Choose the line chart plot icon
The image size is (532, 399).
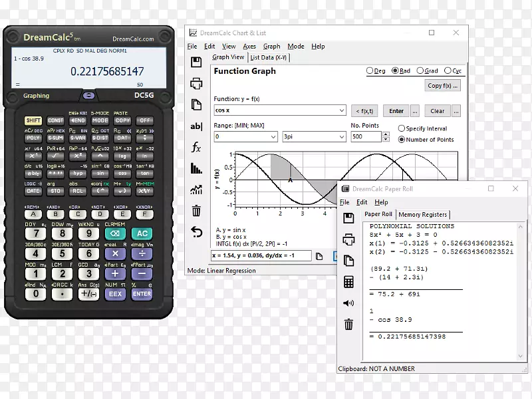pos(196,190)
